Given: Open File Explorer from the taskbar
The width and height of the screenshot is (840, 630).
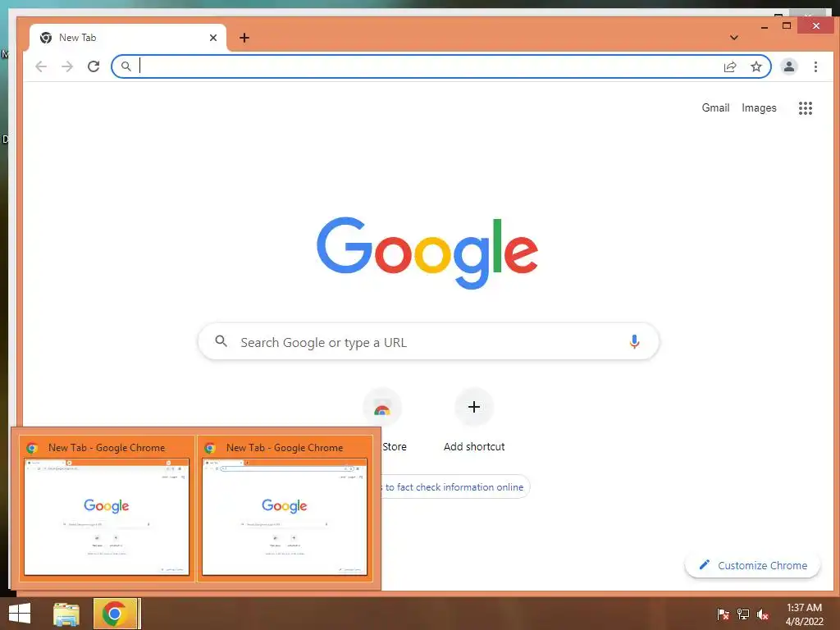Looking at the screenshot, I should click(x=66, y=614).
